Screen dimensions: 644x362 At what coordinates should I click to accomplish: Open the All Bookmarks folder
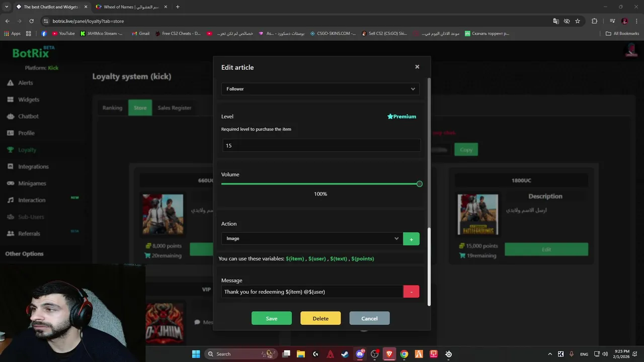pyautogui.click(x=622, y=34)
